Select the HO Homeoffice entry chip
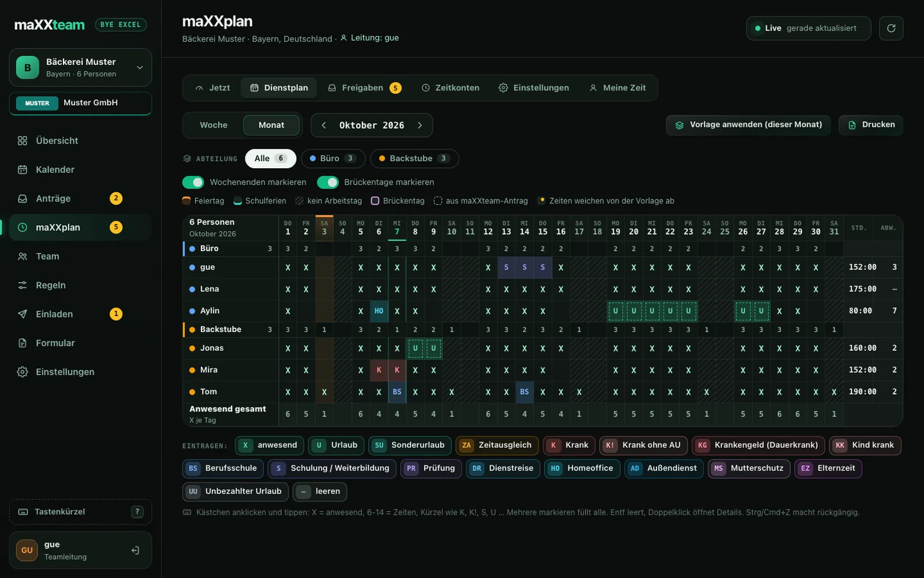Viewport: 924px width, 578px height. click(583, 468)
